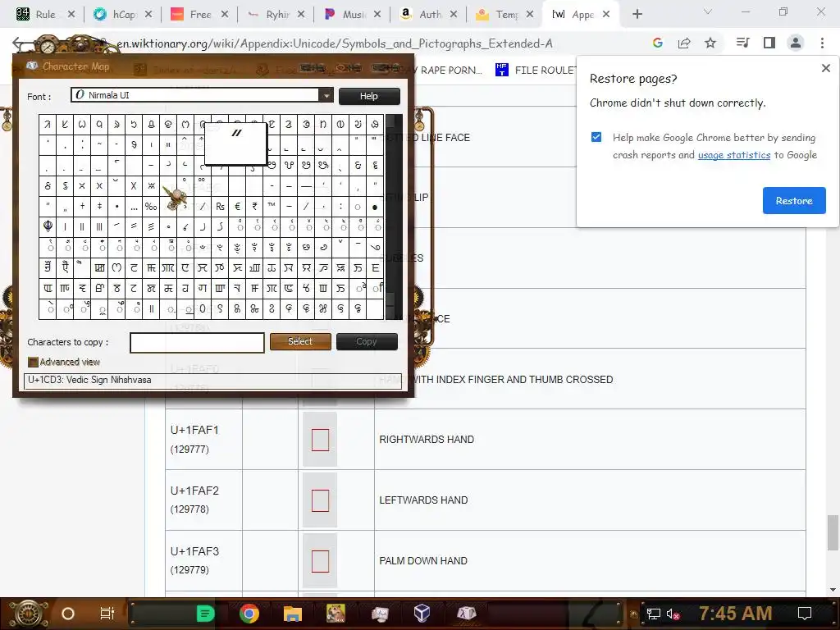The height and width of the screenshot is (630, 840).
Task: Open Task View on the taskbar
Action: (107, 614)
